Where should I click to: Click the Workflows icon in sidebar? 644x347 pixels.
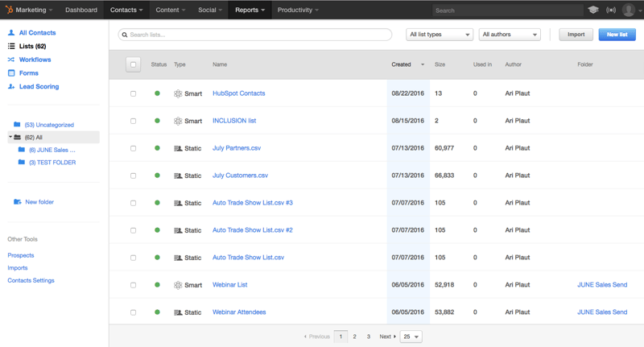click(11, 60)
